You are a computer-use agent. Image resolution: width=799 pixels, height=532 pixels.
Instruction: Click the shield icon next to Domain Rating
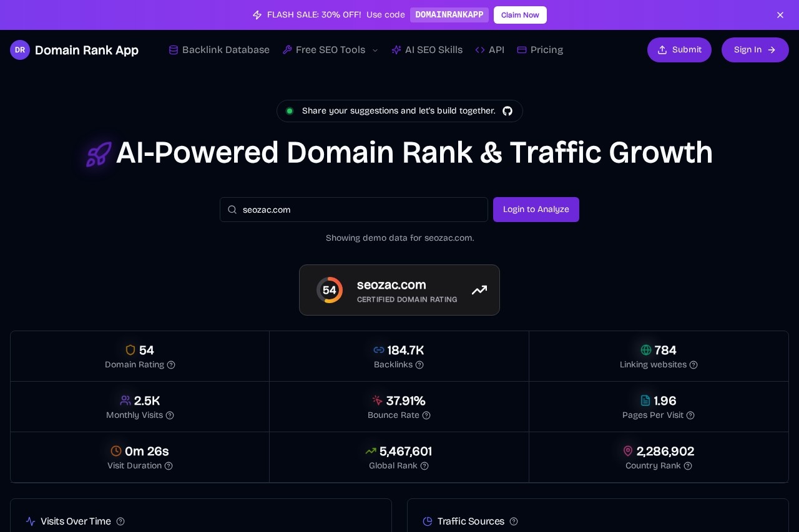click(x=130, y=350)
